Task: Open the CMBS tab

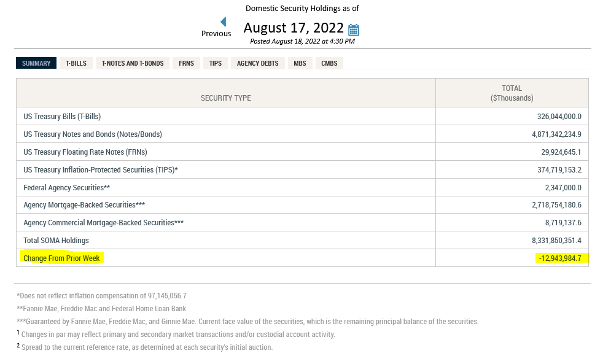Action: (329, 63)
